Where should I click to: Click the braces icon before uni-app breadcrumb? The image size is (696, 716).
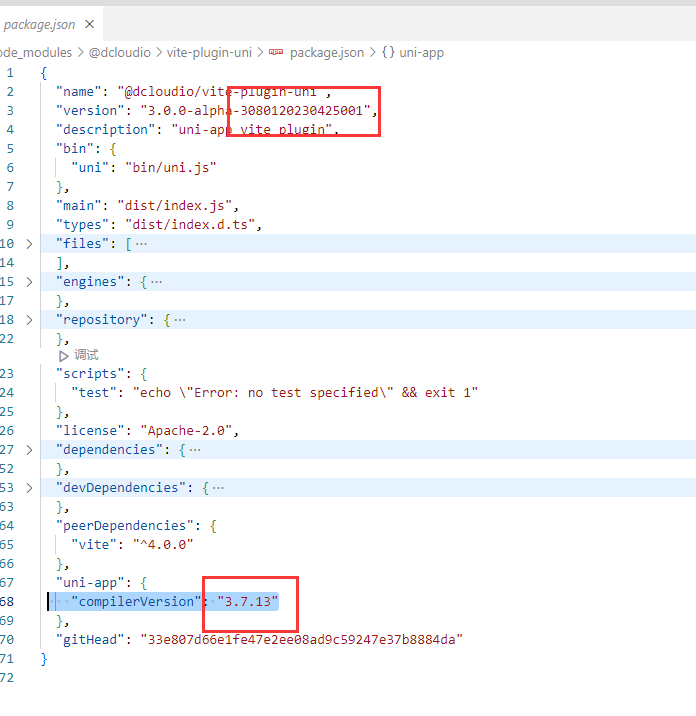tap(388, 52)
